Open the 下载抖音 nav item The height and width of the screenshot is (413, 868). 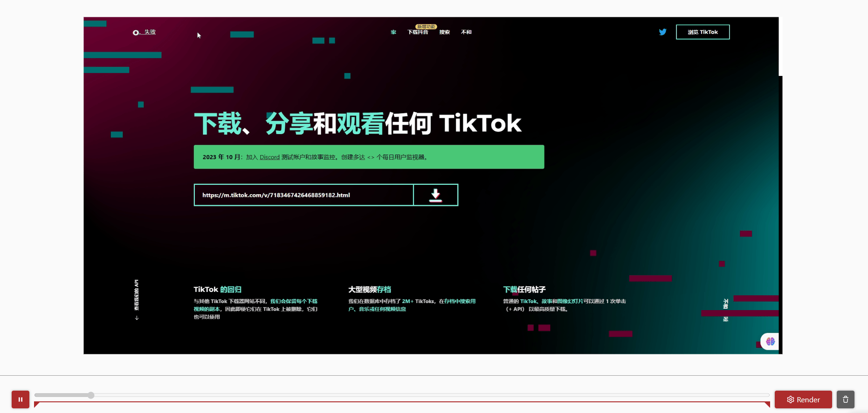click(x=418, y=32)
